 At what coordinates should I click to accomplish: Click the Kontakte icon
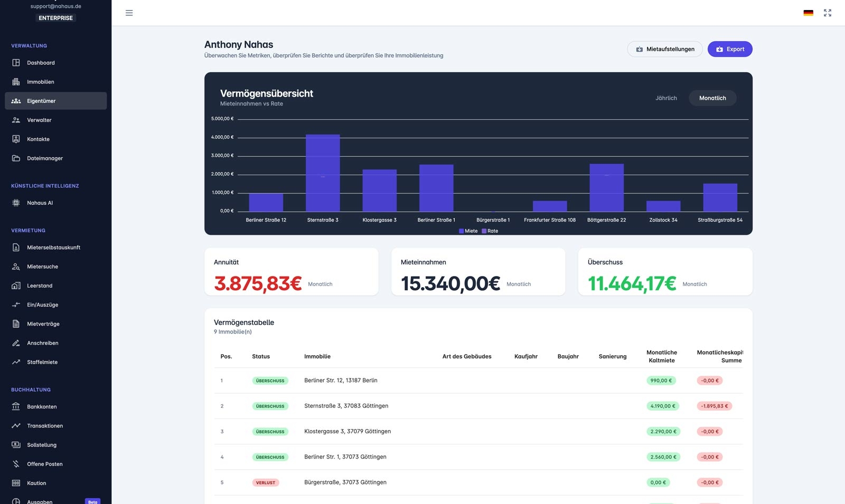[16, 139]
